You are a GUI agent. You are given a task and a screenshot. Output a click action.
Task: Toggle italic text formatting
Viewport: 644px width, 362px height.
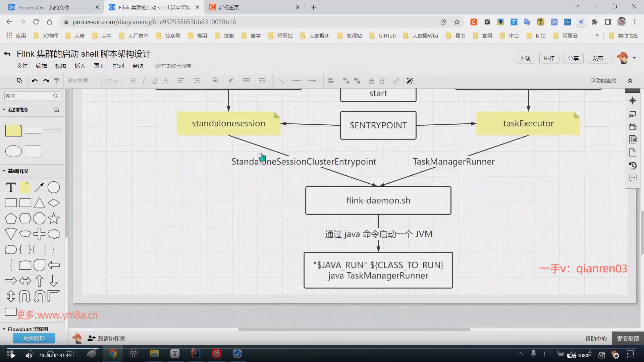coord(144,81)
